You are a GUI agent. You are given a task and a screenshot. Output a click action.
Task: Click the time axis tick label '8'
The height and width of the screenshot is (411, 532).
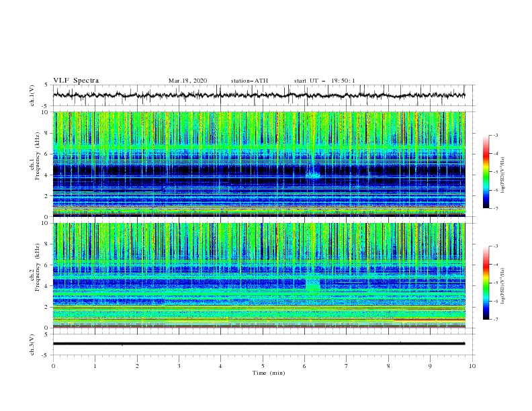388,366
